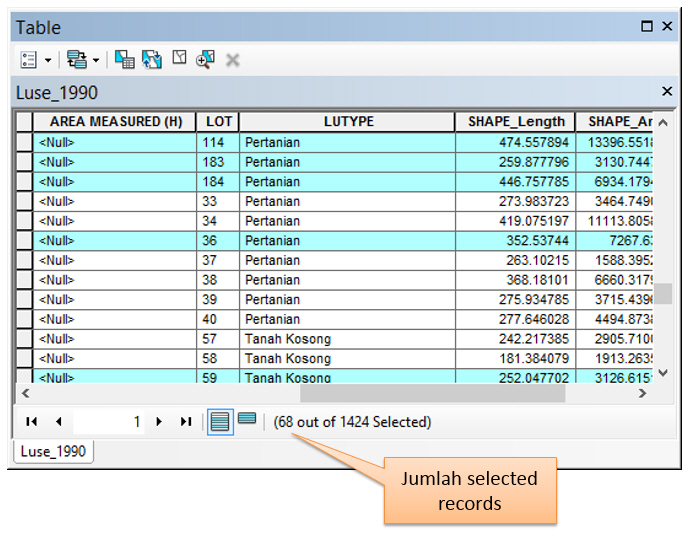Show all records view button
The image size is (699, 539).
220,422
